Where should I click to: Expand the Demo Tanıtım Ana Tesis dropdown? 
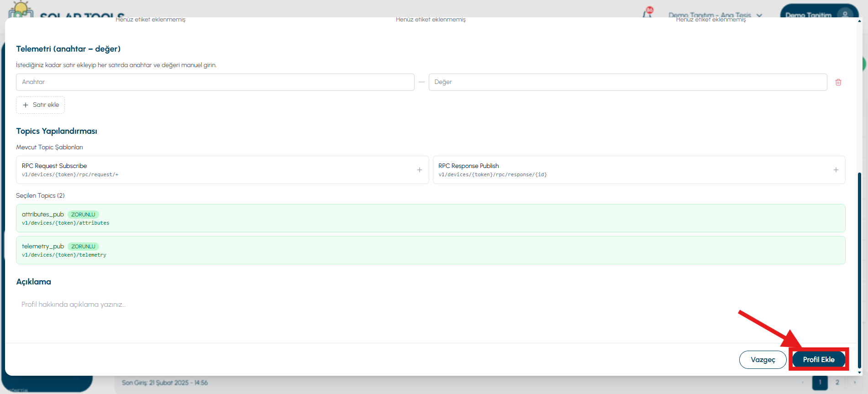point(759,15)
